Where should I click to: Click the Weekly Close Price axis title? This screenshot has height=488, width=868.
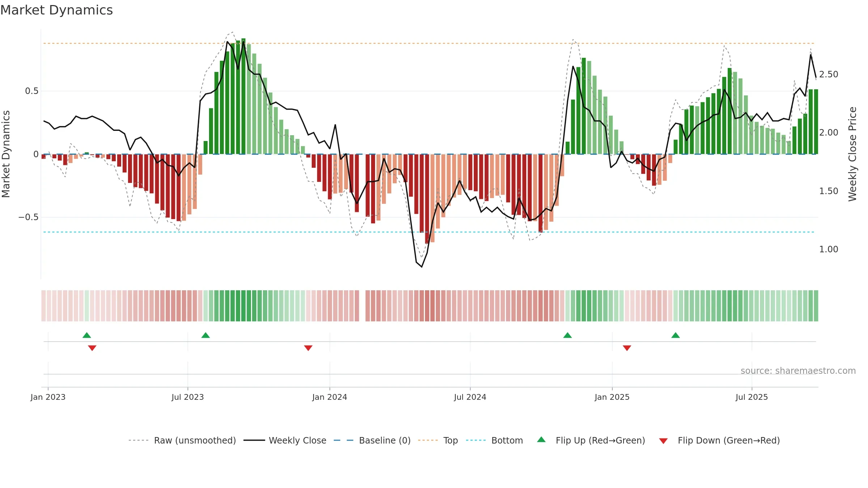click(852, 154)
